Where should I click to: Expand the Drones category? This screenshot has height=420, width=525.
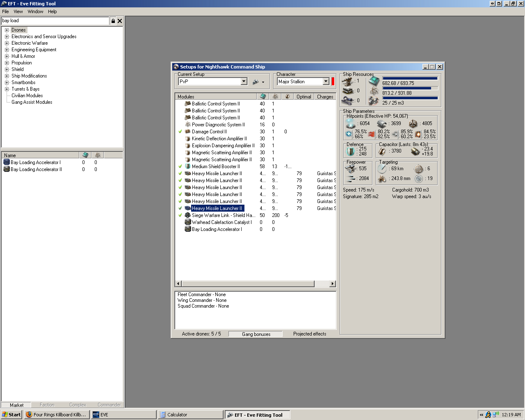click(7, 30)
